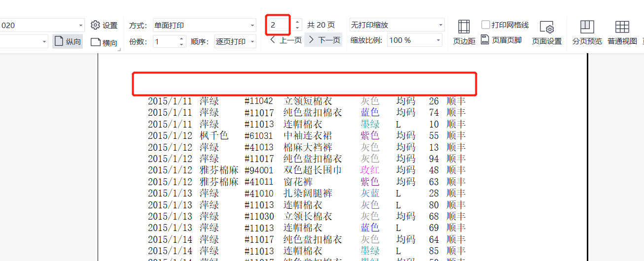The height and width of the screenshot is (261, 644).
Task: Click the quantity 94 in the preview
Action: (434, 159)
